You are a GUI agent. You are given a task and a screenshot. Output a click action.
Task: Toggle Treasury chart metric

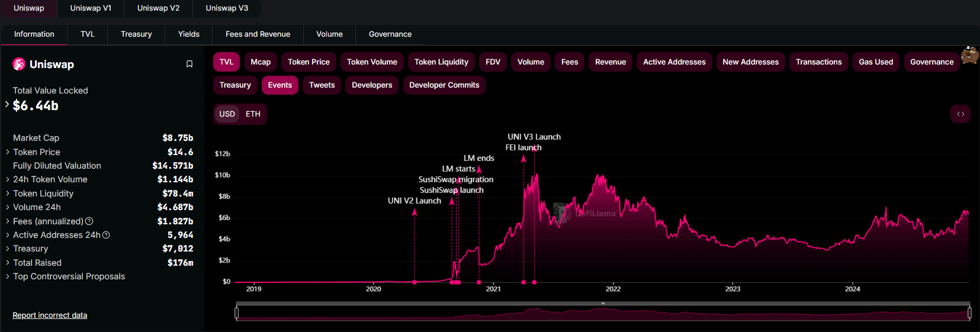pyautogui.click(x=235, y=85)
